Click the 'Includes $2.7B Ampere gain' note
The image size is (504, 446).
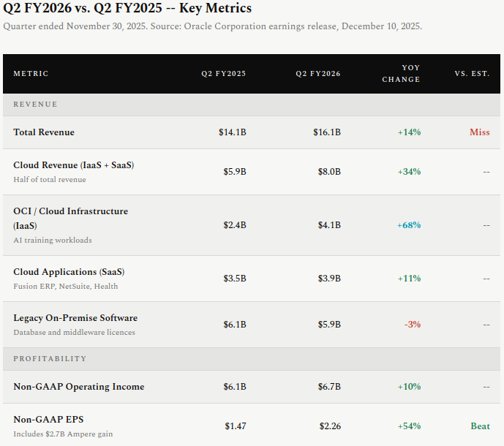(63, 434)
